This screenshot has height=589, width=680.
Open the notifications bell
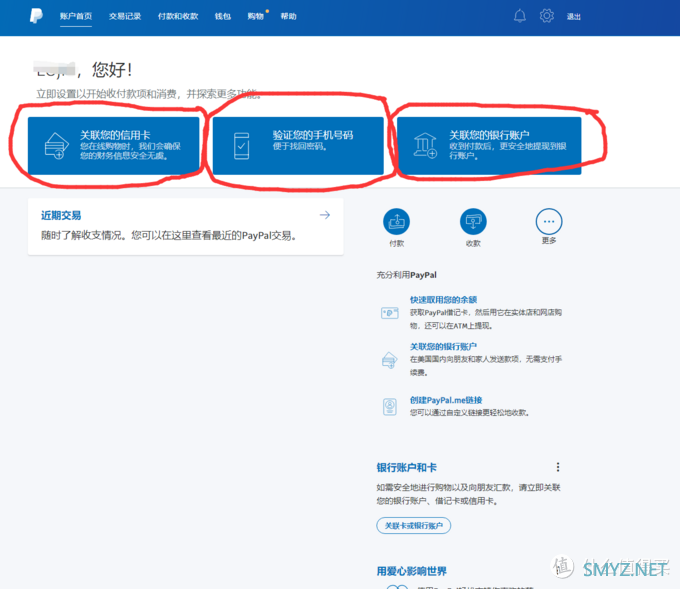520,16
